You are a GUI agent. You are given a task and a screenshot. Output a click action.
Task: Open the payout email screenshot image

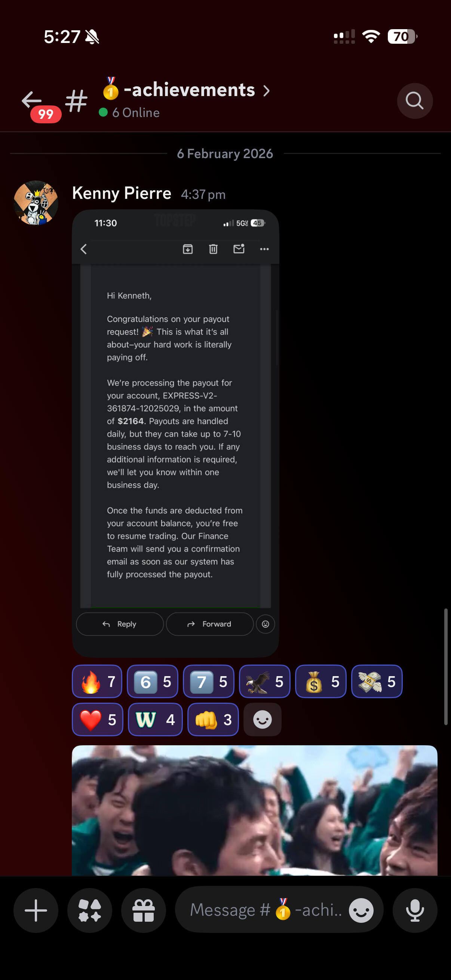(175, 433)
